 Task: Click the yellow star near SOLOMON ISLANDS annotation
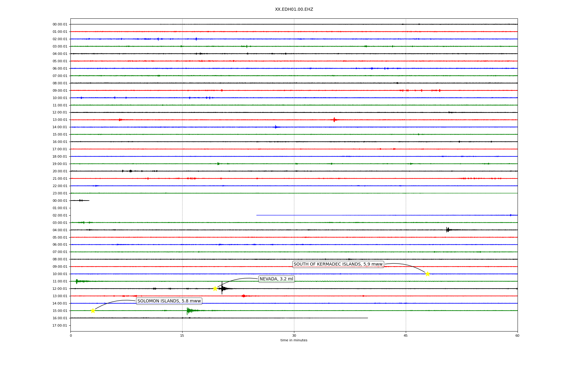pyautogui.click(x=93, y=311)
